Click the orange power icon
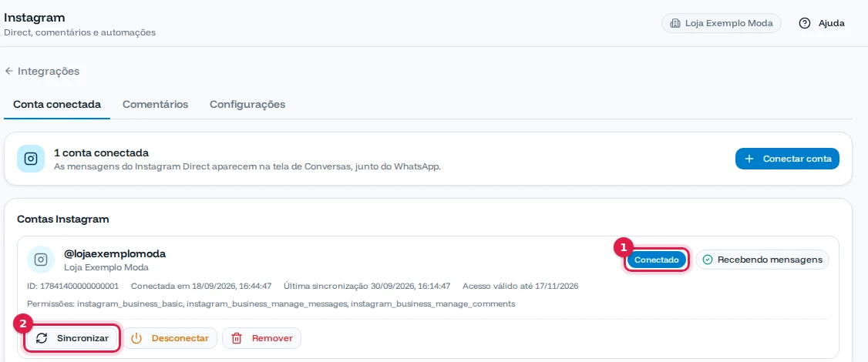 pyautogui.click(x=136, y=338)
